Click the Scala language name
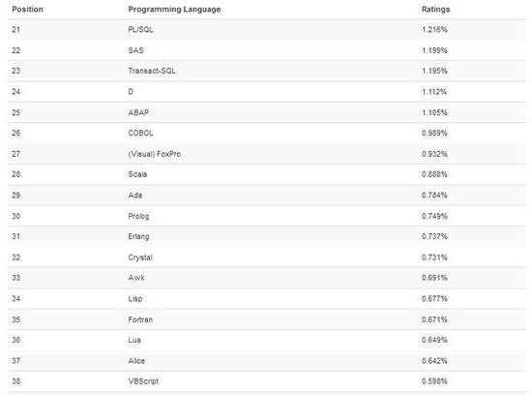The image size is (532, 395). point(137,174)
